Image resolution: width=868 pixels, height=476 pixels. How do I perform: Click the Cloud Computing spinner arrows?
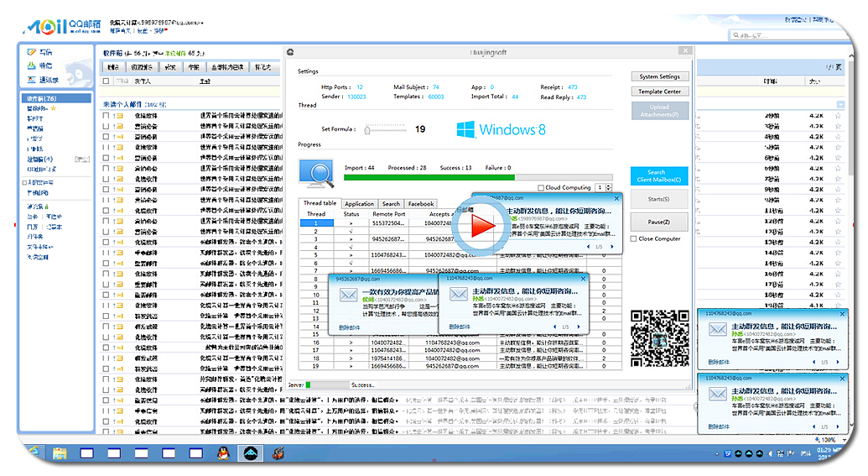click(609, 188)
